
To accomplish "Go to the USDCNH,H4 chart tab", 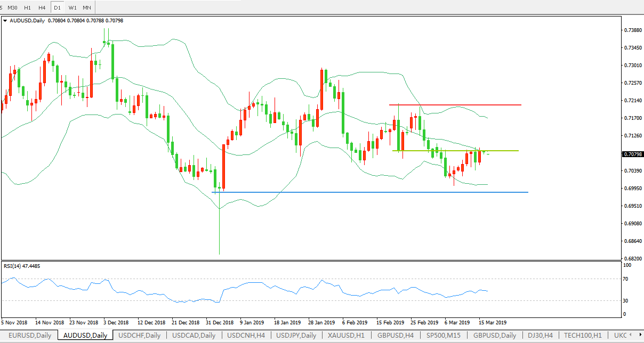I will coord(246,336).
